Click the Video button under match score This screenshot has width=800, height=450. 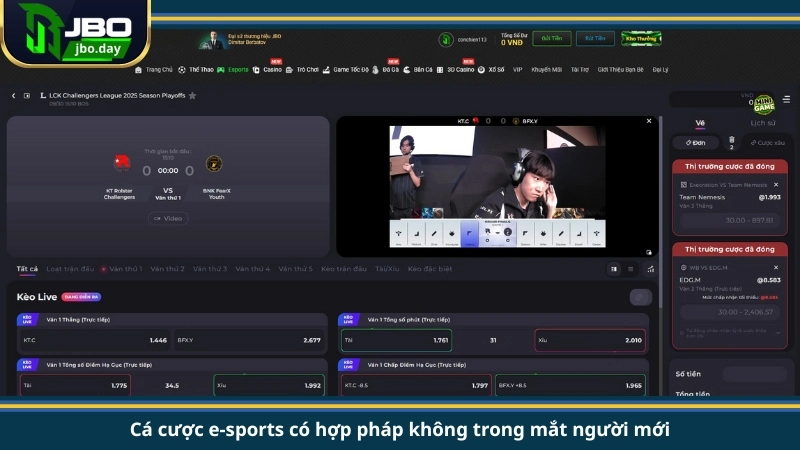point(168,218)
